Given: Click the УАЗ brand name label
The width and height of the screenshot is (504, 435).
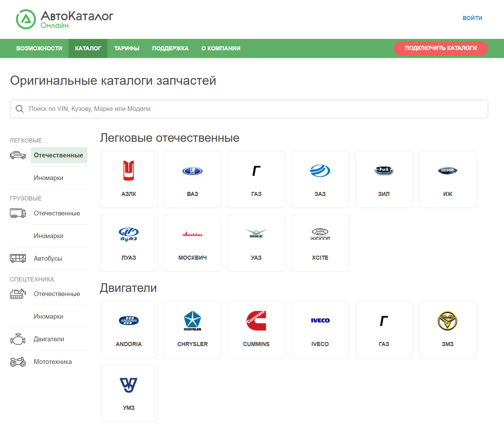Looking at the screenshot, I should 256,258.
